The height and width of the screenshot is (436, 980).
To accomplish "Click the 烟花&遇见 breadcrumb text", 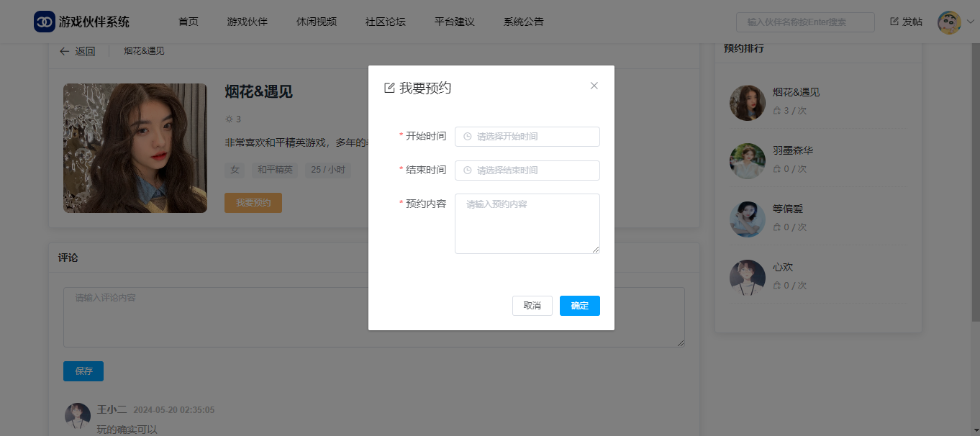I will tap(144, 51).
